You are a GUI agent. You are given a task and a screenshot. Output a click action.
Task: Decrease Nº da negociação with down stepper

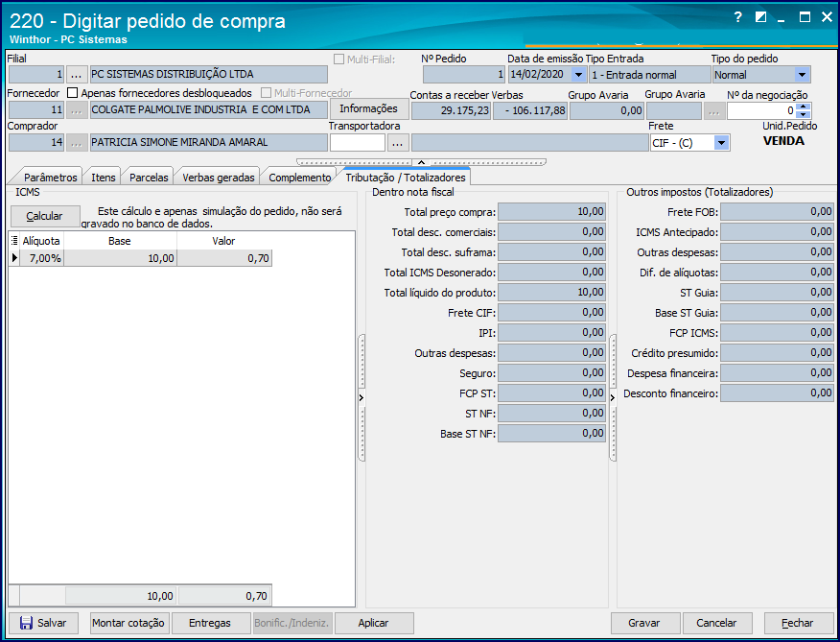pyautogui.click(x=803, y=115)
